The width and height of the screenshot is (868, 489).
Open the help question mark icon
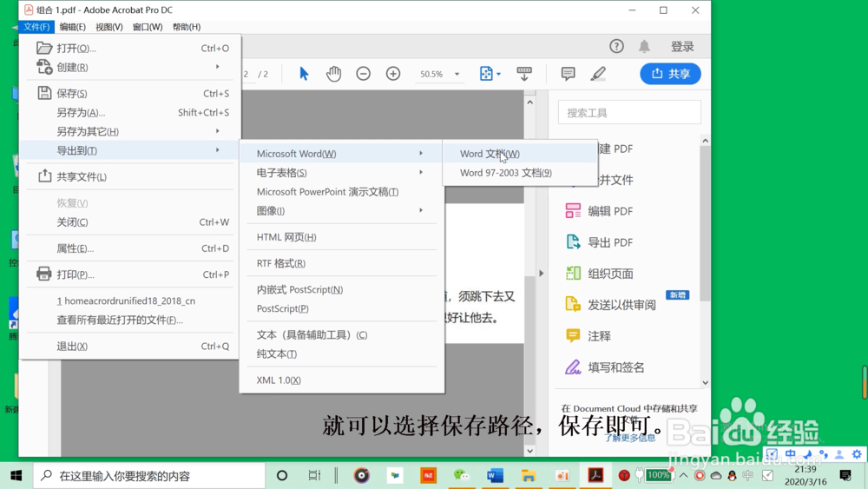click(x=616, y=47)
